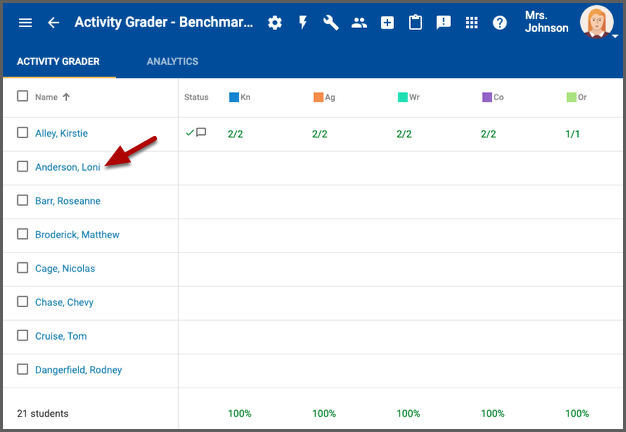Open student Dangerfield, Rodney link
This screenshot has width=626, height=432.
[x=78, y=370]
